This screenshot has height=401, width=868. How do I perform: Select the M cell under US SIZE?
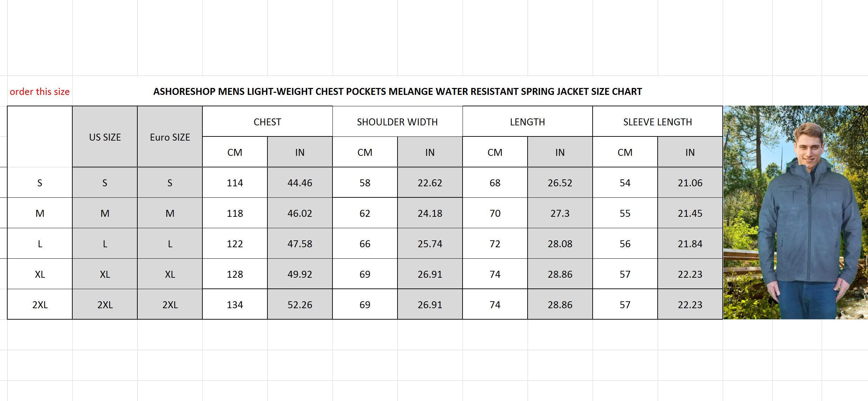[105, 213]
